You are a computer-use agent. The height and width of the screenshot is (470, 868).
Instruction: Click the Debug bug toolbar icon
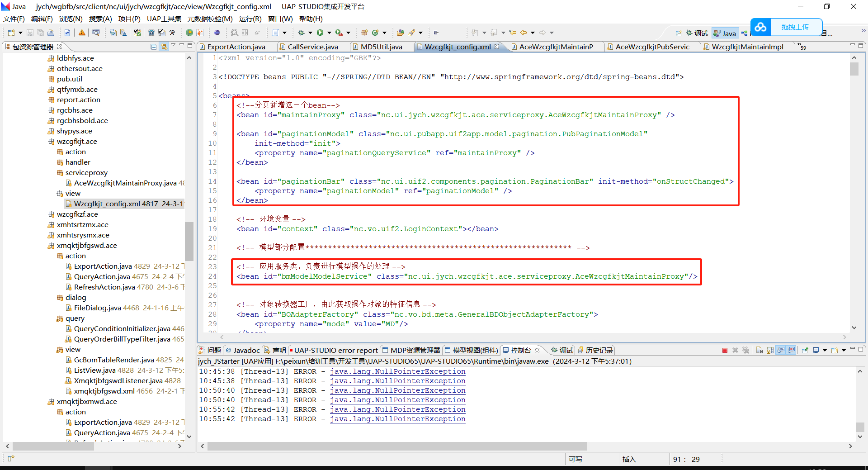click(x=301, y=33)
